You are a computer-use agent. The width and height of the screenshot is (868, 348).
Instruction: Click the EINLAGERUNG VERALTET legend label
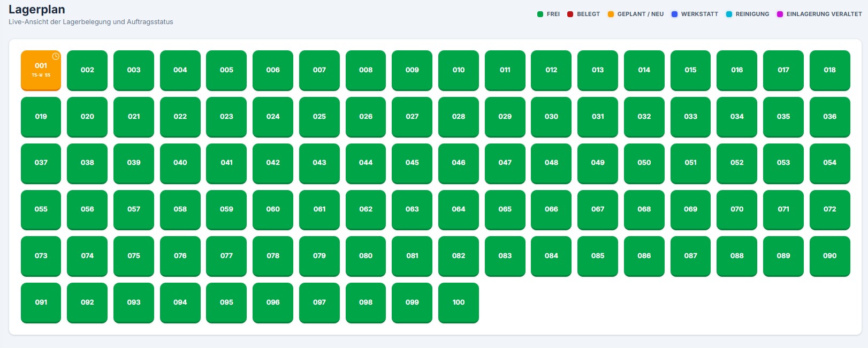[824, 14]
